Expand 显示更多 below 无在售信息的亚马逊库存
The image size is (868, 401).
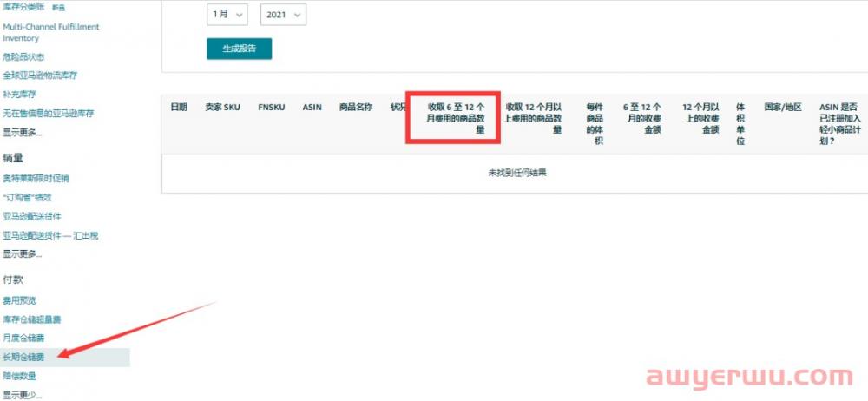pyautogui.click(x=23, y=133)
